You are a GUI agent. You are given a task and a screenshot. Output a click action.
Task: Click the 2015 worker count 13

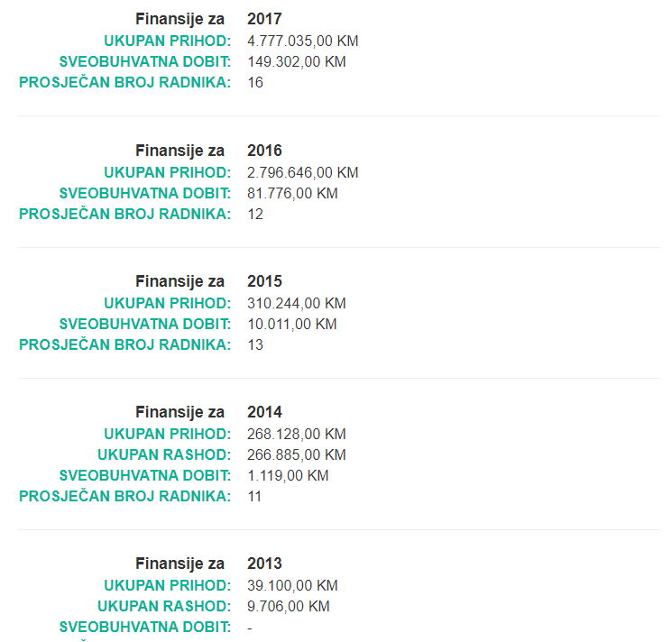(255, 344)
